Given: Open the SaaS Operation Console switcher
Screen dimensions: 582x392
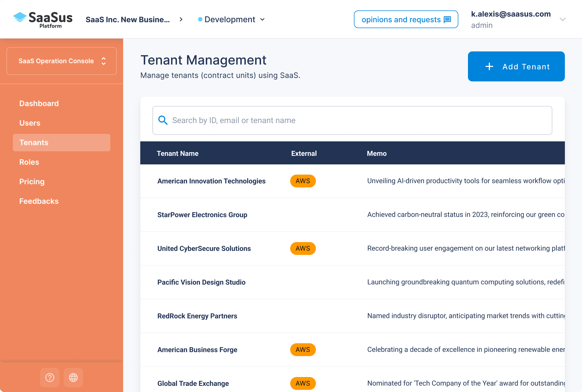Looking at the screenshot, I should tap(62, 61).
